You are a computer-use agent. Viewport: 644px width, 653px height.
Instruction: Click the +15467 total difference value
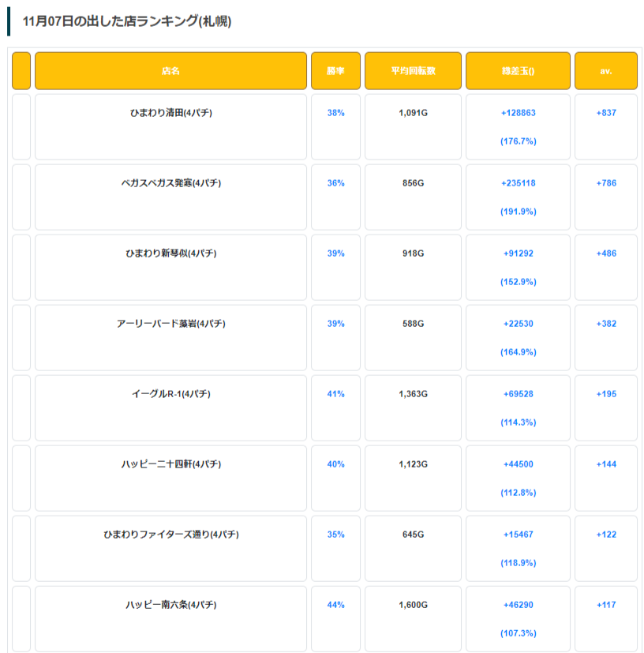click(519, 535)
